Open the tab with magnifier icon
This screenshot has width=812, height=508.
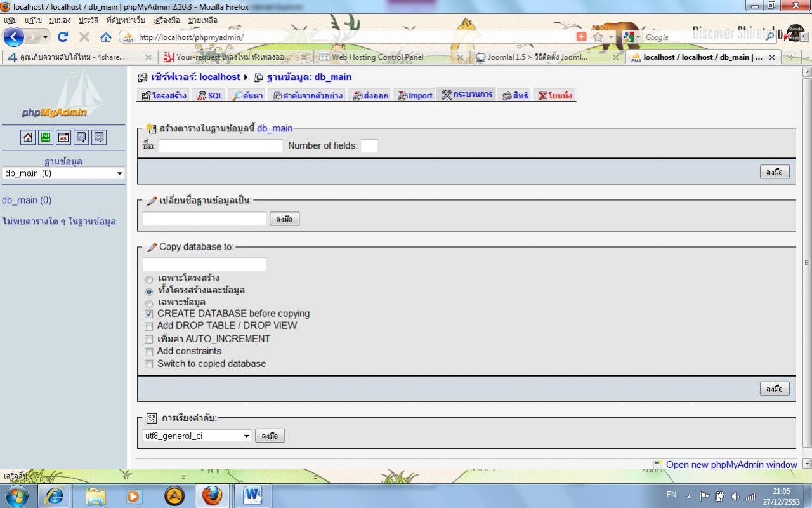coord(247,96)
